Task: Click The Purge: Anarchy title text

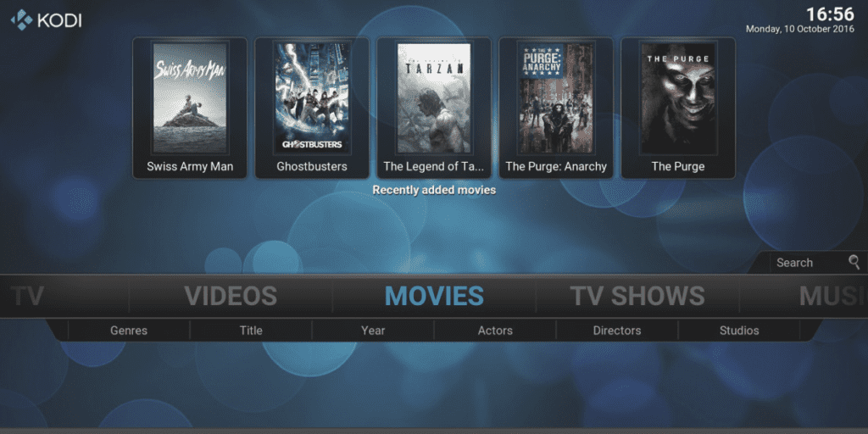Action: (x=556, y=167)
